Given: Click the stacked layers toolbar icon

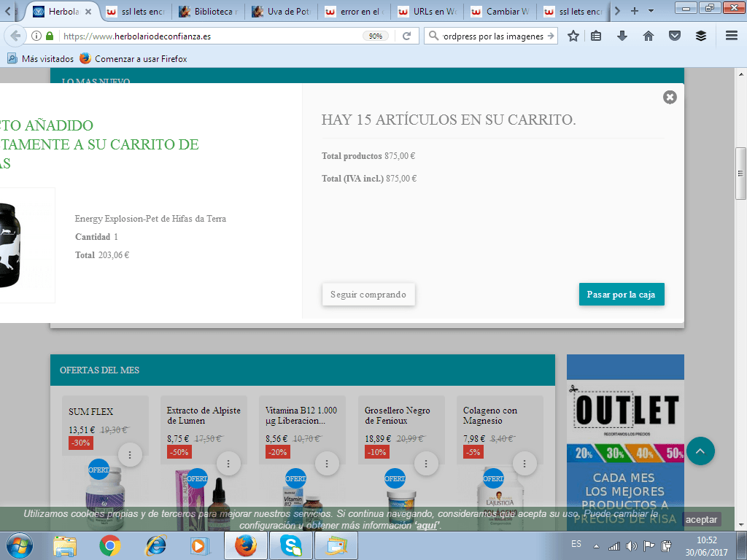Looking at the screenshot, I should point(701,36).
